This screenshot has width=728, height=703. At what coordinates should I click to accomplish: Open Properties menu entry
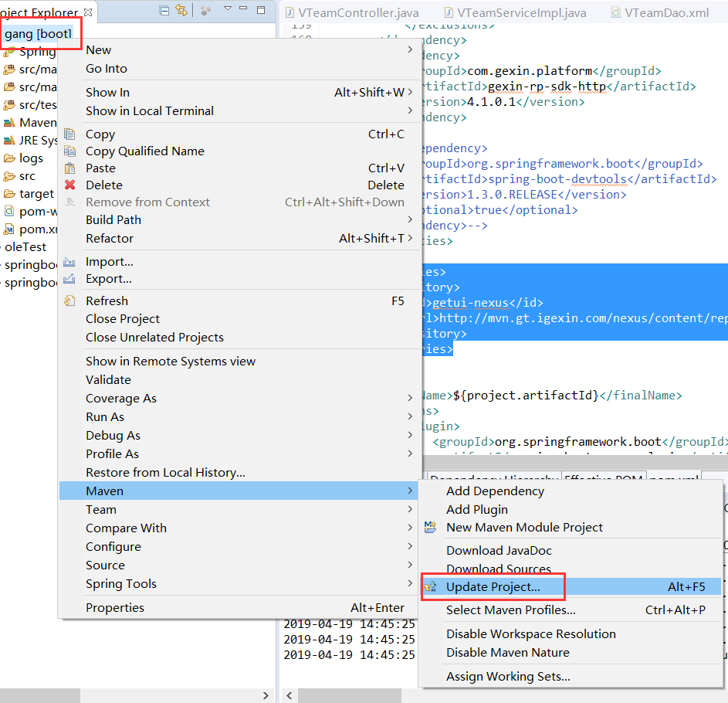pyautogui.click(x=239, y=608)
